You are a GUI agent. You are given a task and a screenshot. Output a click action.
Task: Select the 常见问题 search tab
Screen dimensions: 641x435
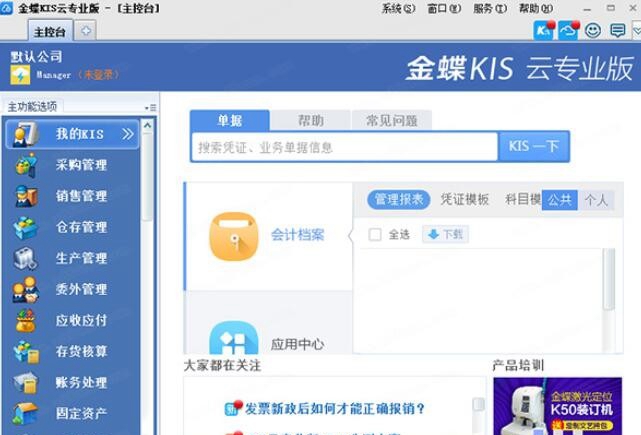392,121
